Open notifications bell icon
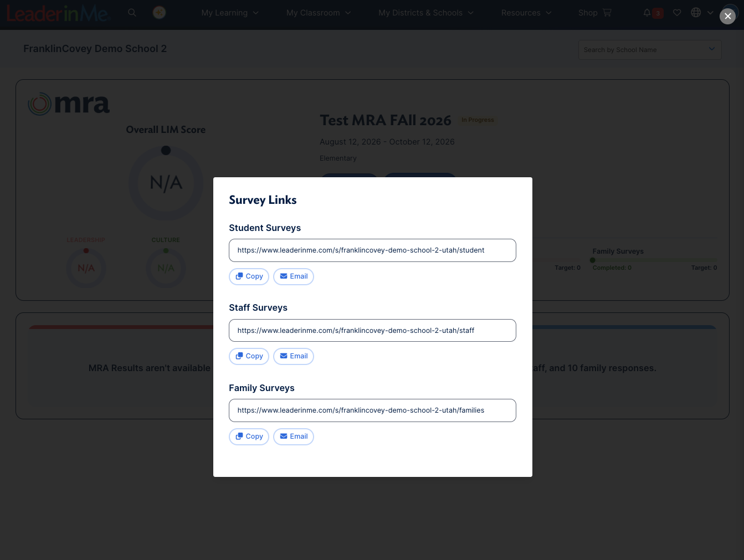This screenshot has height=560, width=744. [x=647, y=13]
